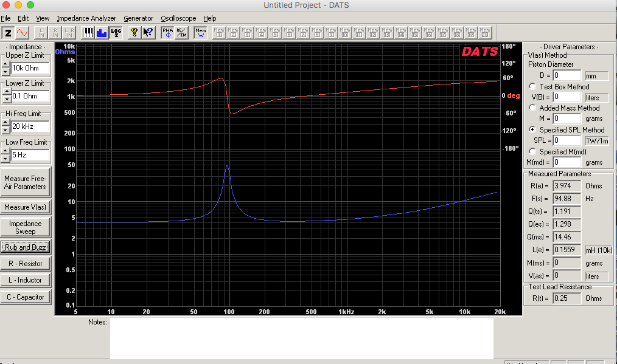This screenshot has width=617, height=364.
Task: Select memory slot Mem 4
Action: click(261, 33)
